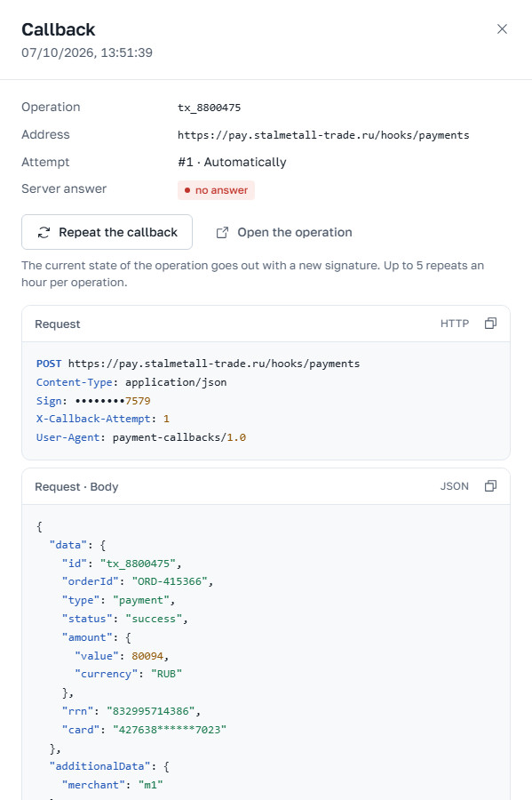Click the 'no answer' server status badge
Viewport: 532px width, 800px height.
pos(216,190)
